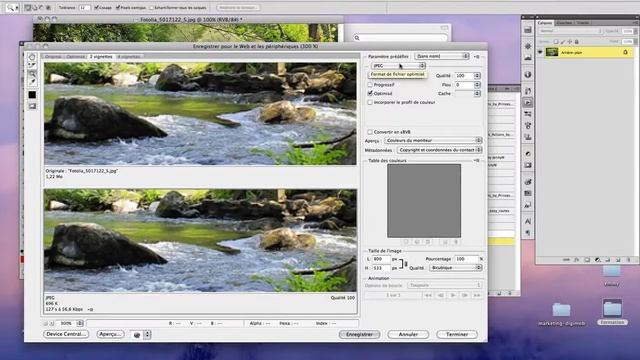Viewport: 640px width, 360px height.
Task: Click the Flou value field
Action: tap(464, 84)
